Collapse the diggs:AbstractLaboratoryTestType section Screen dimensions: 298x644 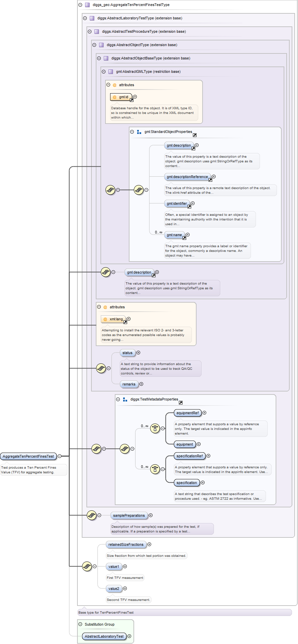tap(85, 18)
